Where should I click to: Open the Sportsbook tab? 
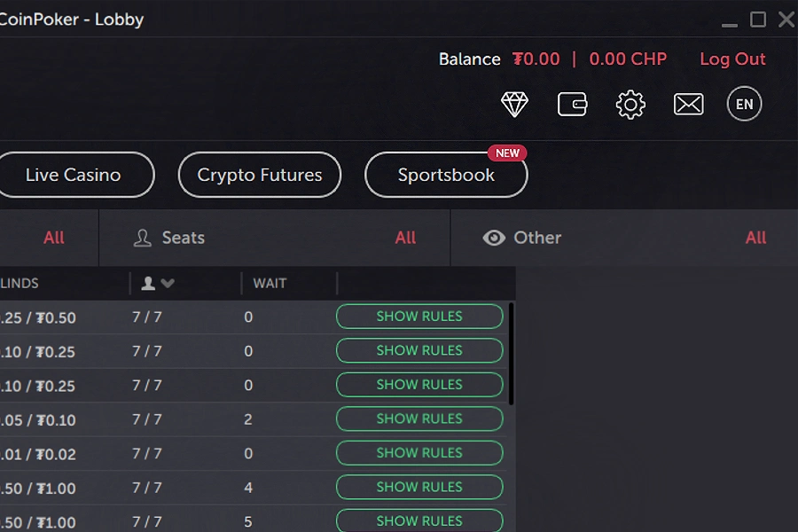(x=446, y=175)
